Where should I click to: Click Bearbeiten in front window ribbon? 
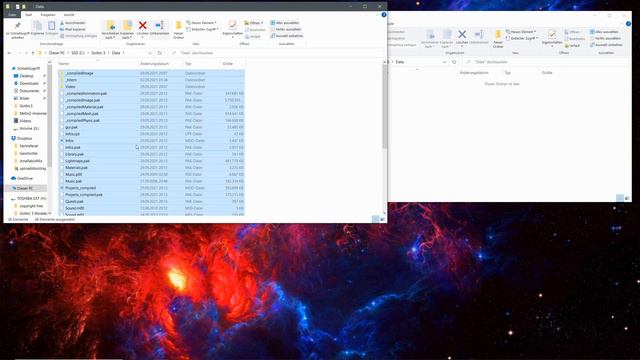[x=255, y=30]
